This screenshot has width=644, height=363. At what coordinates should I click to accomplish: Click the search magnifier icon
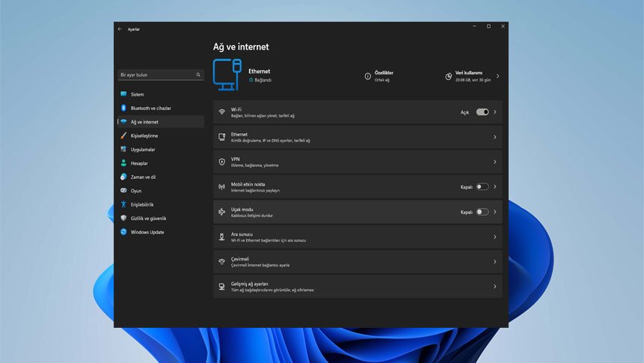(198, 75)
